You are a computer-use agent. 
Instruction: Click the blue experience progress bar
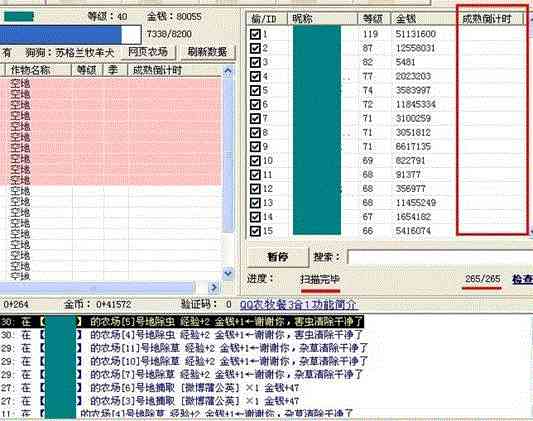70,34
